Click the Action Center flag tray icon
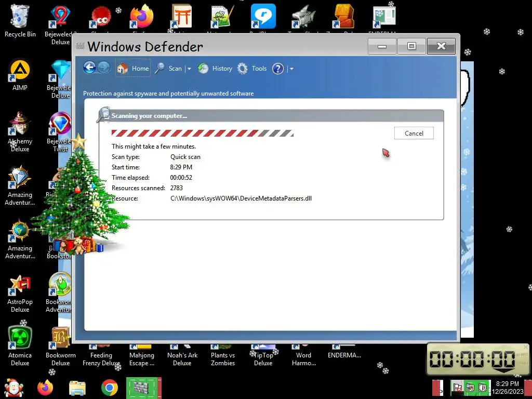Viewport: 532px width, 399px height. click(458, 388)
